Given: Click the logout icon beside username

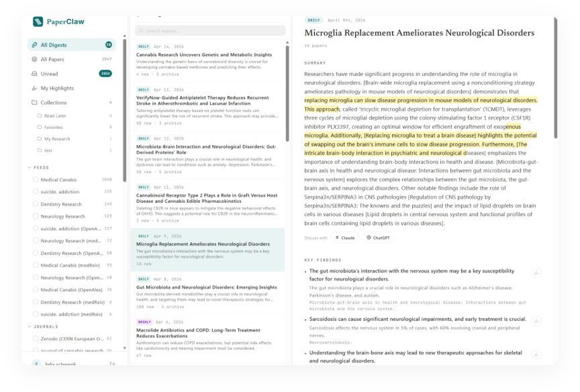Looking at the screenshot, I should pyautogui.click(x=112, y=364).
